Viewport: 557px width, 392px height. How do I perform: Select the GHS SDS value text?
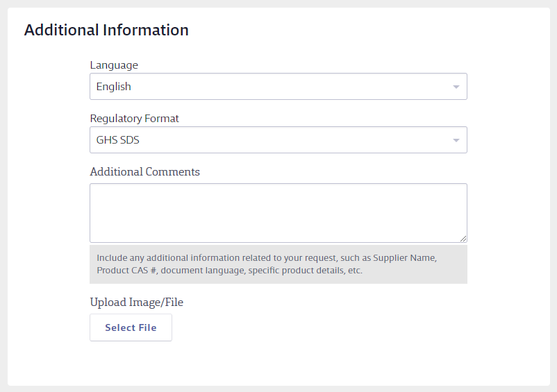[117, 139]
